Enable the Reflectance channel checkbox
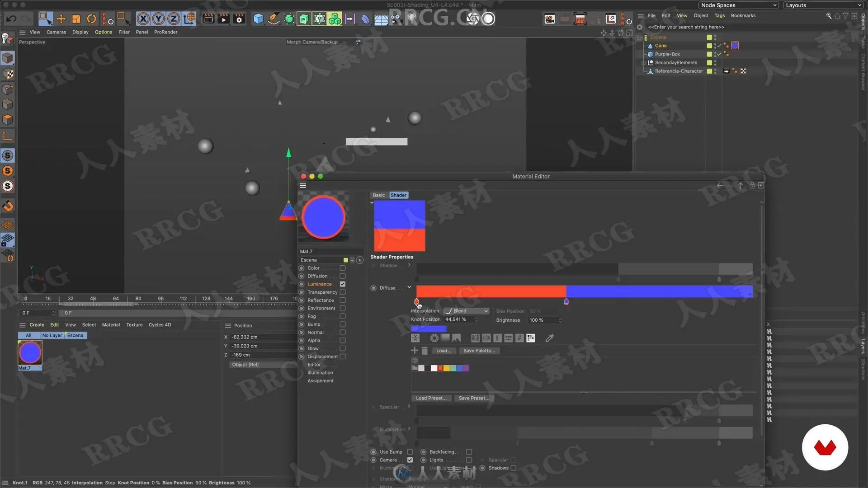868x488 pixels. (x=343, y=300)
